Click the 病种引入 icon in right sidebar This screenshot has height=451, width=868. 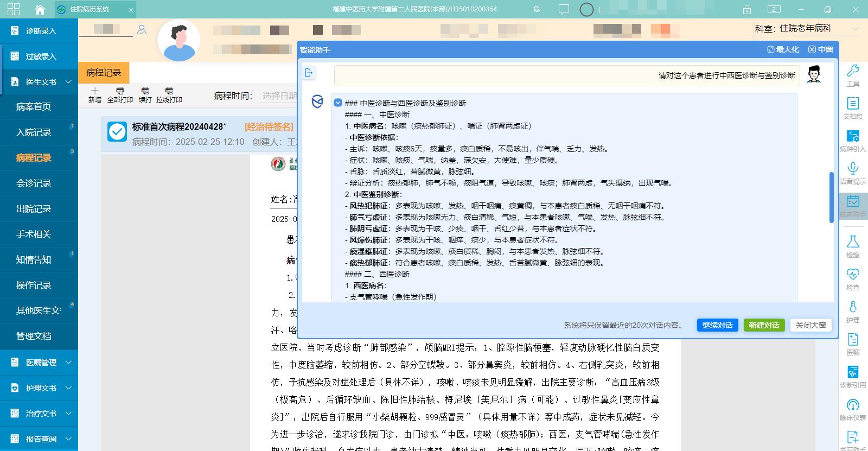coord(853,136)
